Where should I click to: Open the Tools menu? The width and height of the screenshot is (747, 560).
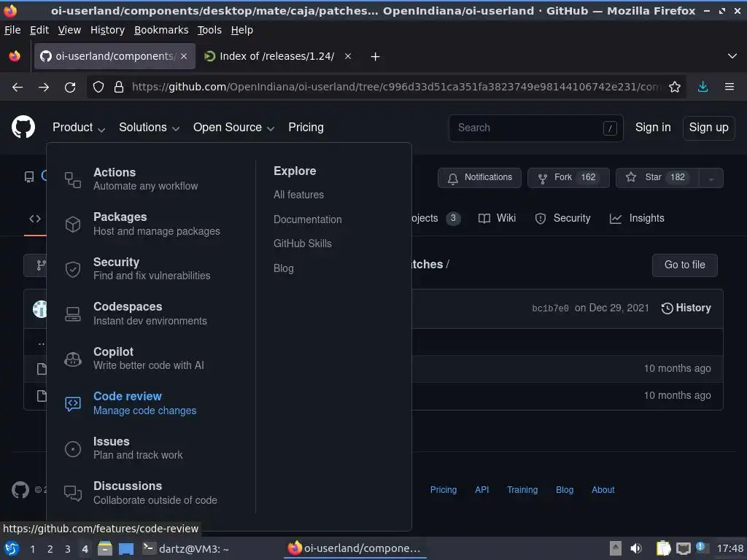(x=209, y=30)
